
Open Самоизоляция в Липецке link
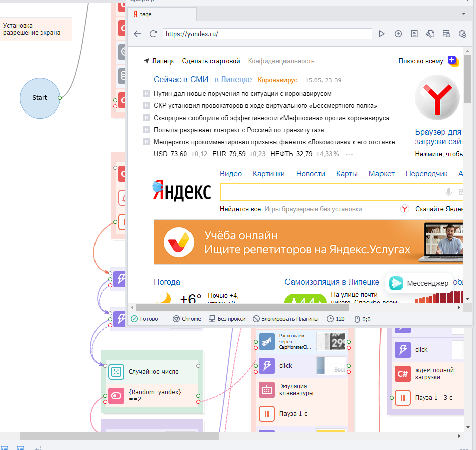(332, 282)
